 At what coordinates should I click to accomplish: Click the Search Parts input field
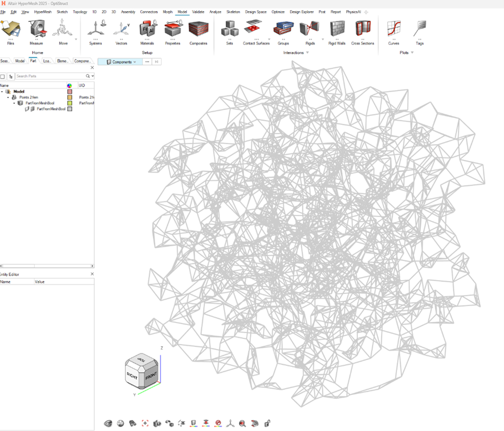click(x=50, y=76)
